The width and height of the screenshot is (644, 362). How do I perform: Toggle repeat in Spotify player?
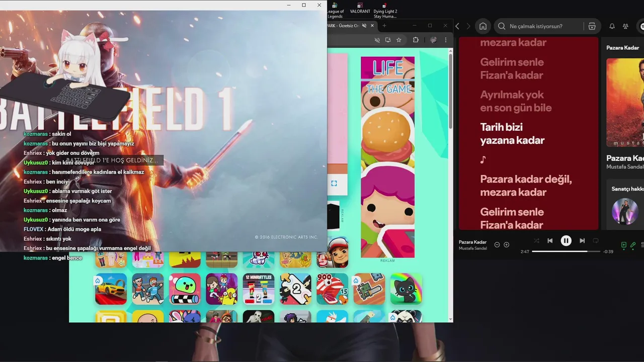pos(596,241)
